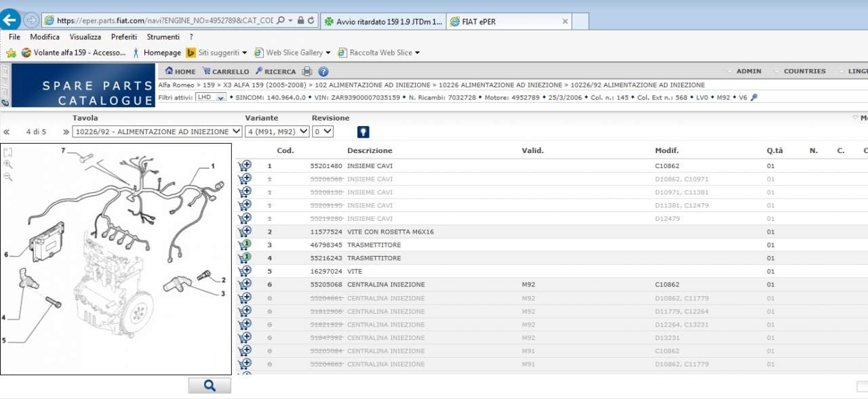Add VITE 16297024 to cart
This screenshot has width=868, height=399.
pyautogui.click(x=245, y=271)
